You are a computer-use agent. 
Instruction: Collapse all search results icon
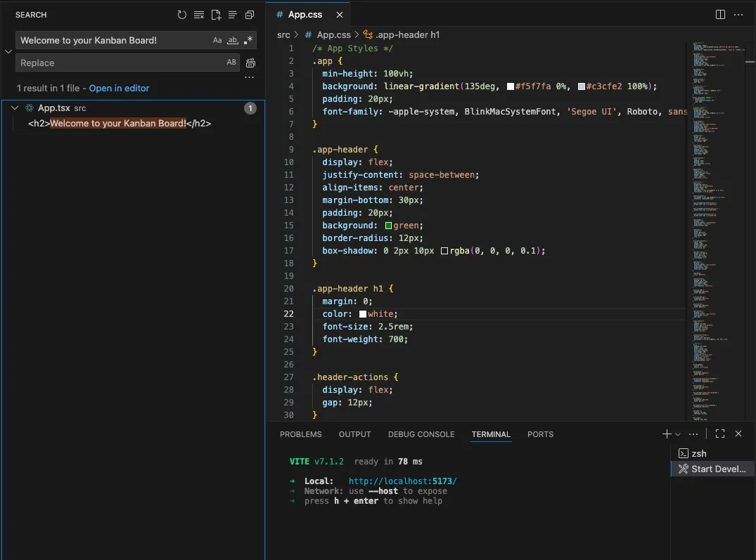click(x=249, y=15)
